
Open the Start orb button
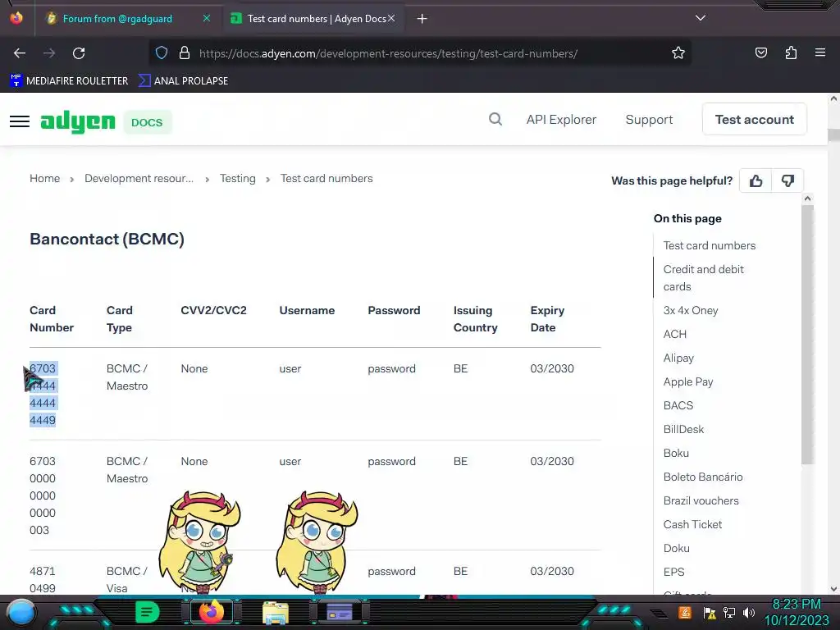[x=21, y=612]
